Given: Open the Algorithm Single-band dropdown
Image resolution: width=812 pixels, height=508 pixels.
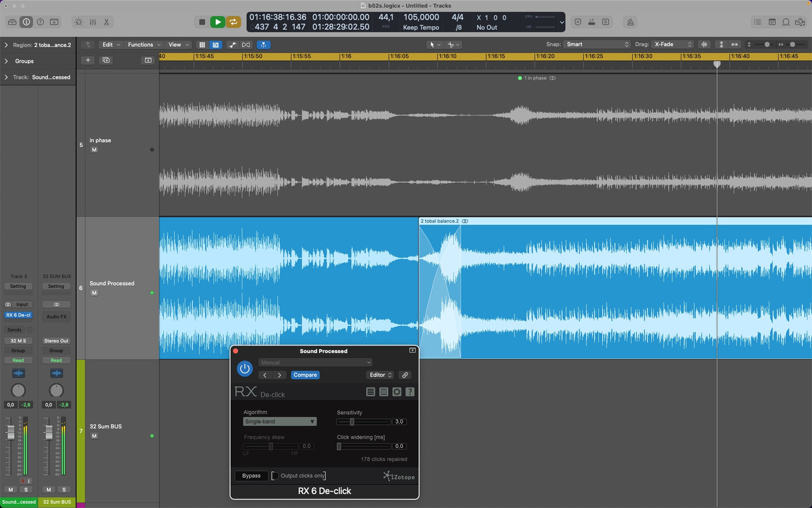Looking at the screenshot, I should [x=280, y=422].
